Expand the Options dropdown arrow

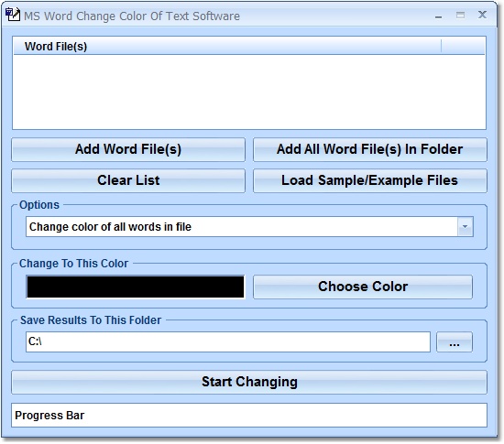466,227
